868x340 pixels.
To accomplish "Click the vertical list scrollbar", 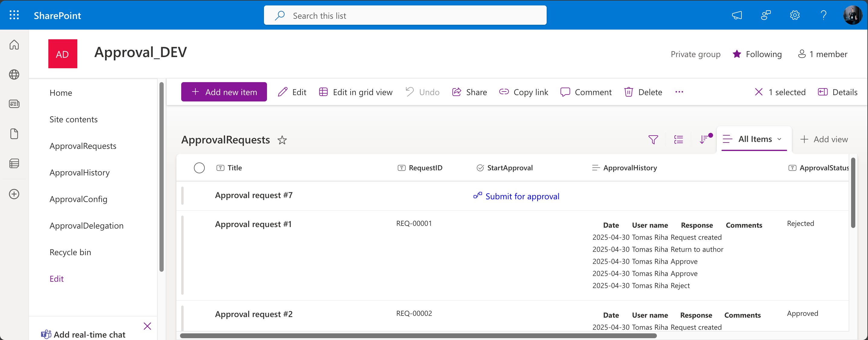I will pyautogui.click(x=853, y=193).
